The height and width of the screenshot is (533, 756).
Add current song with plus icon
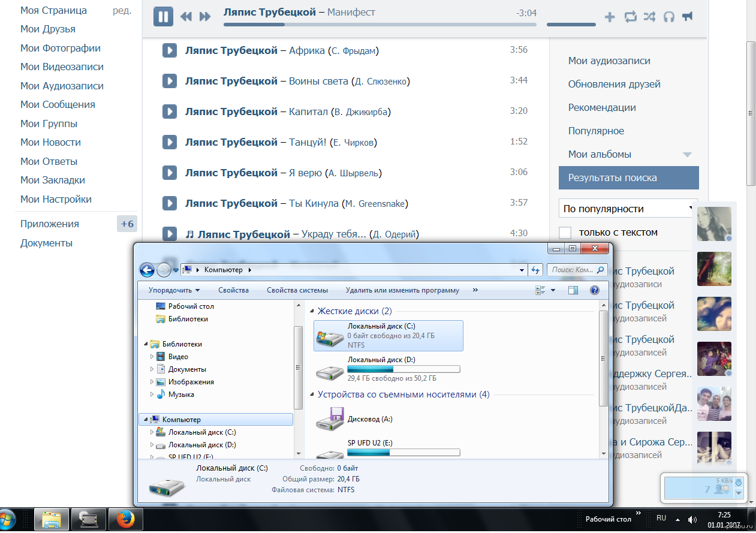pyautogui.click(x=610, y=17)
